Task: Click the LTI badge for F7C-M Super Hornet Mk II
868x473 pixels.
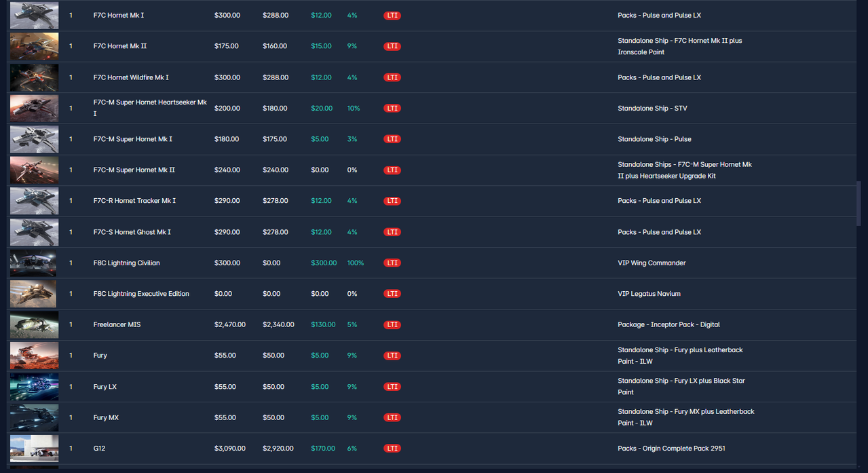Action: [392, 170]
